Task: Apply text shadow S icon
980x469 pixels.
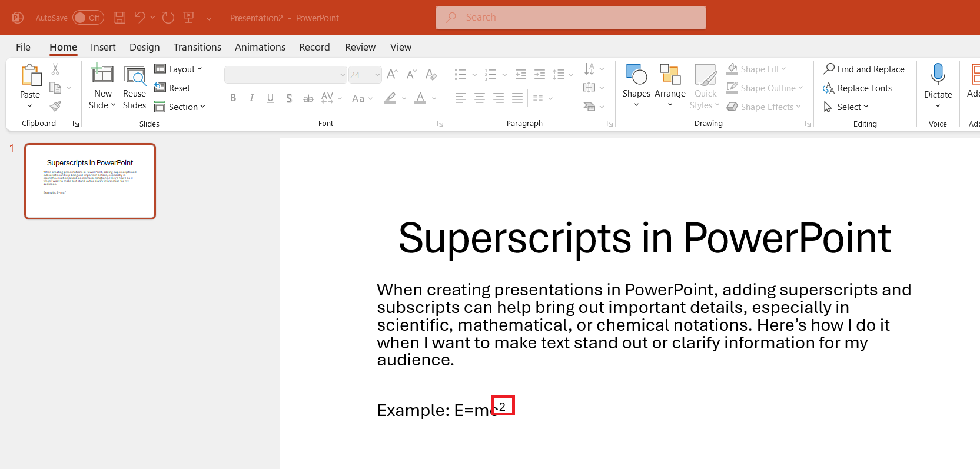Action: point(289,98)
